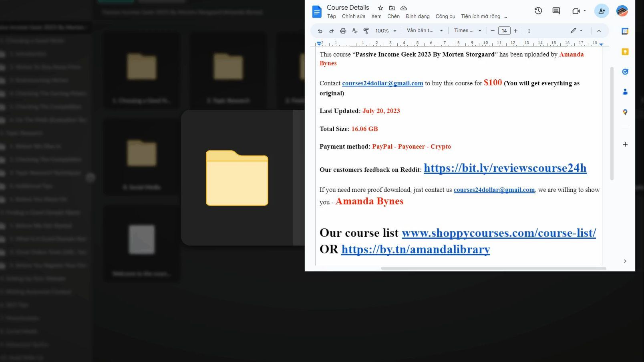Open the Google account avatar
644x362 pixels.
pos(622,11)
